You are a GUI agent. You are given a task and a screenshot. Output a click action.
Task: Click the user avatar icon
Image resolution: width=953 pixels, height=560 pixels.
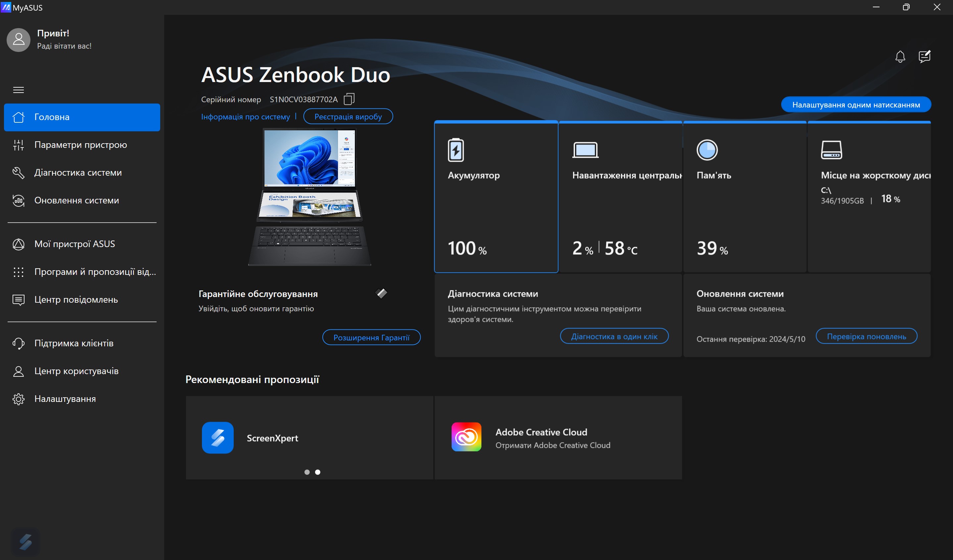tap(19, 40)
